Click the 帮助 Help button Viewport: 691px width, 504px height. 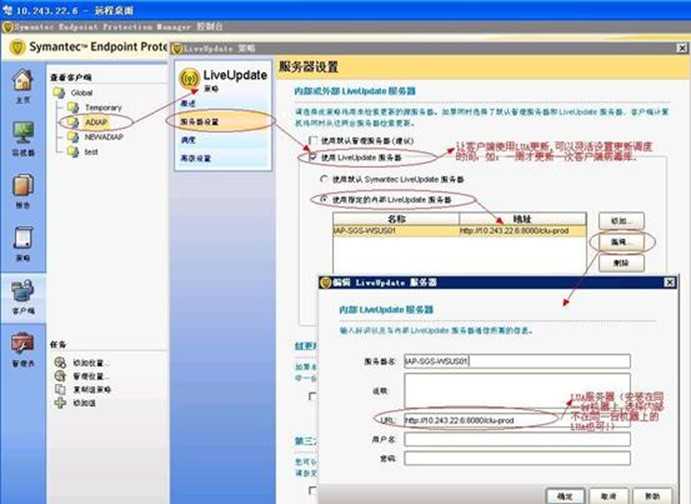[x=652, y=496]
